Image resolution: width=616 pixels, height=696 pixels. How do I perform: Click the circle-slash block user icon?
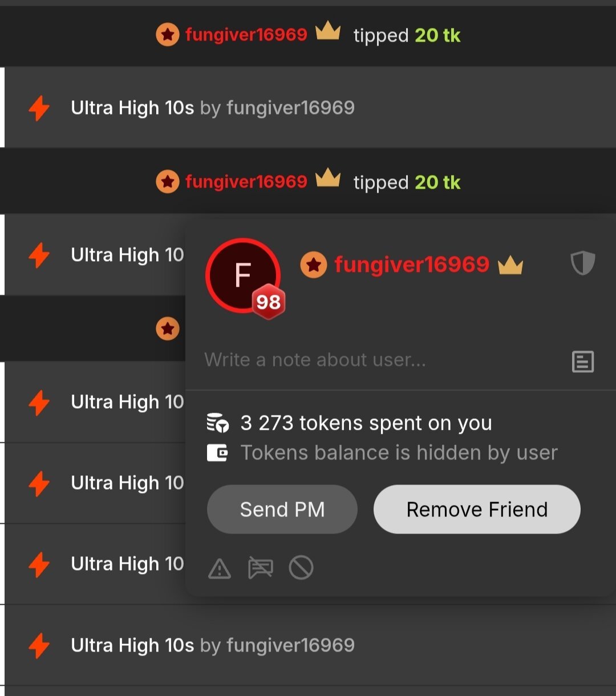[x=301, y=568]
